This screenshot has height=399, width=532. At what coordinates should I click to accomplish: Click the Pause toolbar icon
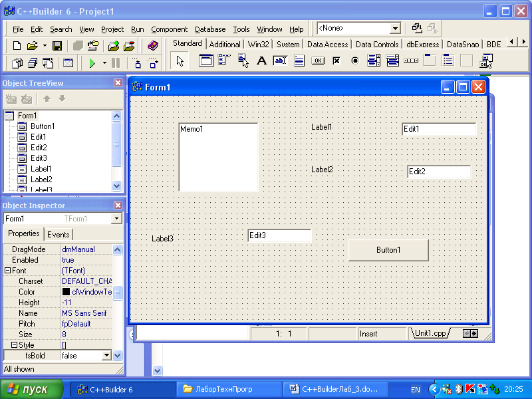coord(116,63)
